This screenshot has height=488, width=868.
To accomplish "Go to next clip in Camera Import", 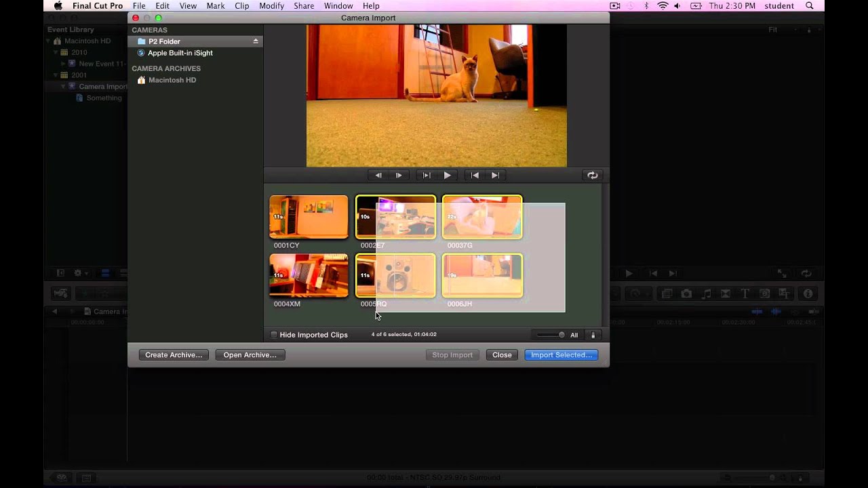I will point(495,175).
